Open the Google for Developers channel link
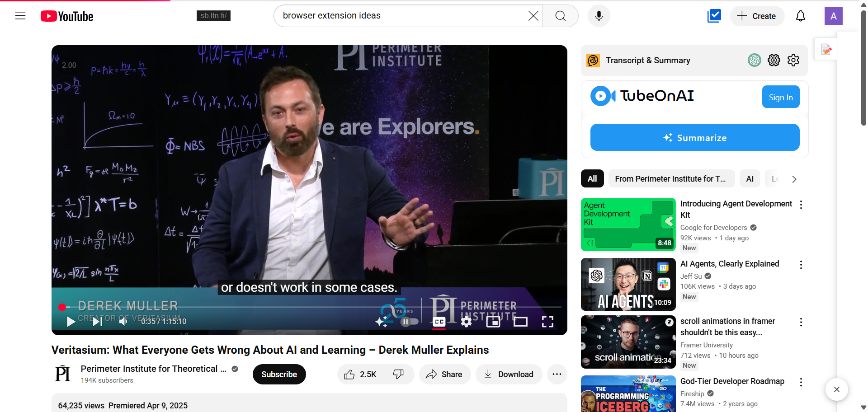 click(x=713, y=228)
